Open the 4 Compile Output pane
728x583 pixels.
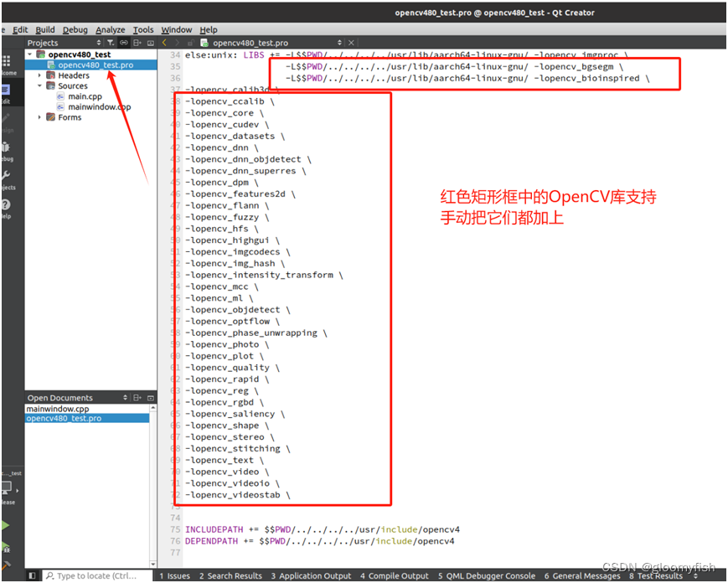coord(394,575)
